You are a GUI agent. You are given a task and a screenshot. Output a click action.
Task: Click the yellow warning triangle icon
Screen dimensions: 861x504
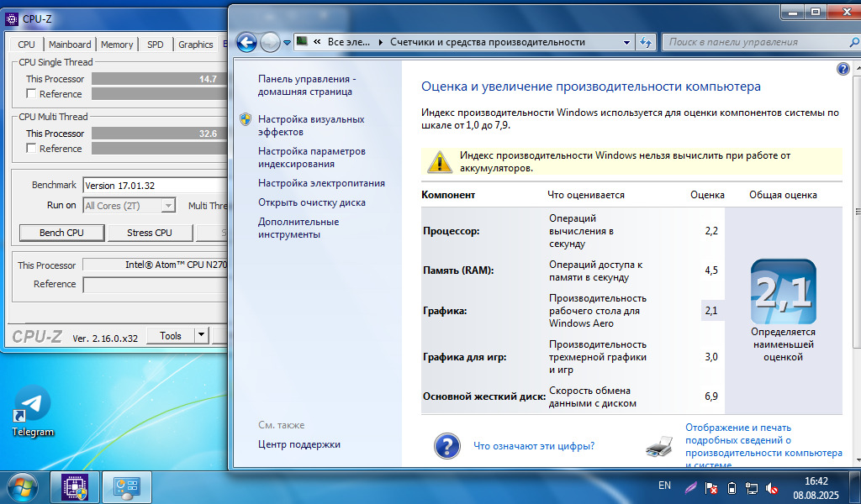(439, 162)
